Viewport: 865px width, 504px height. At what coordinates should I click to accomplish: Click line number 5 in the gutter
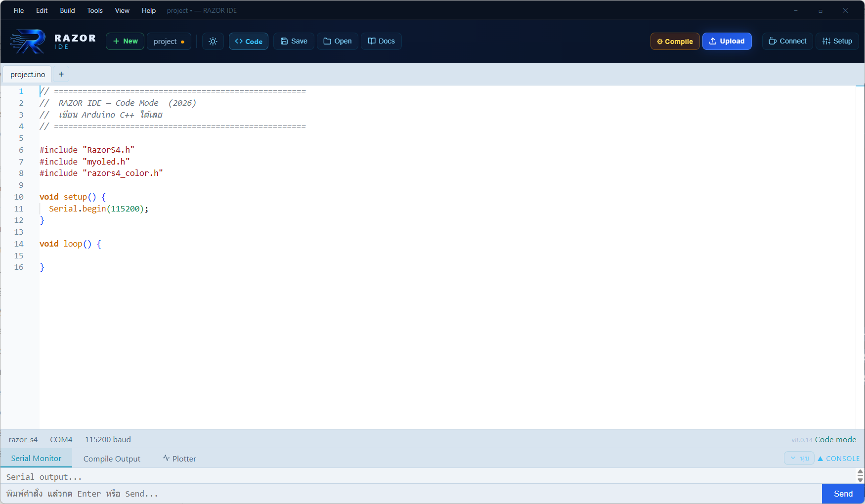[x=21, y=138]
